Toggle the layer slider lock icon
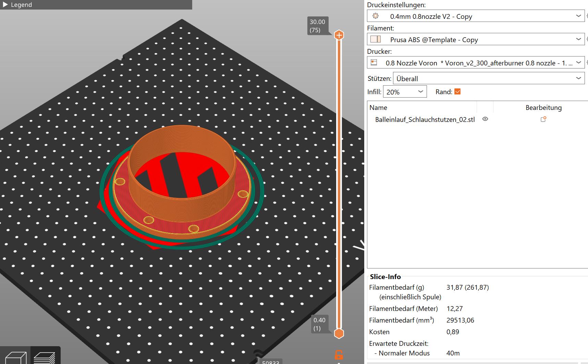The height and width of the screenshot is (364, 588). [339, 354]
